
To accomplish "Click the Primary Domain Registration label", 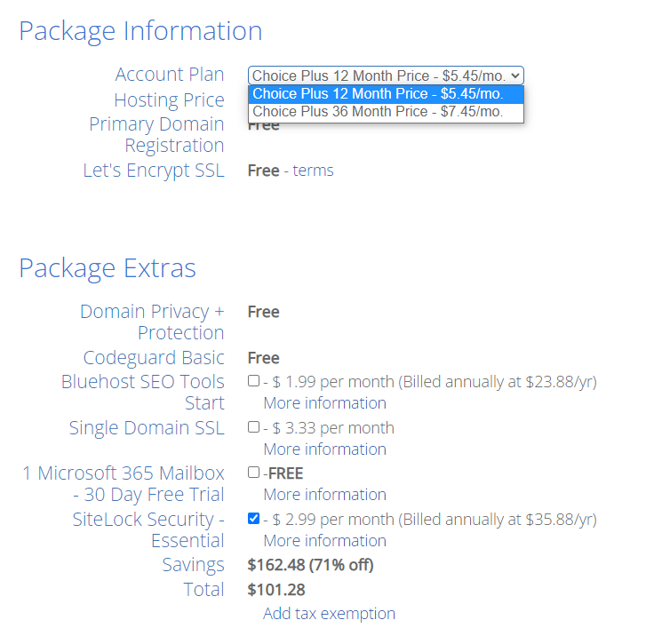I will tap(156, 135).
